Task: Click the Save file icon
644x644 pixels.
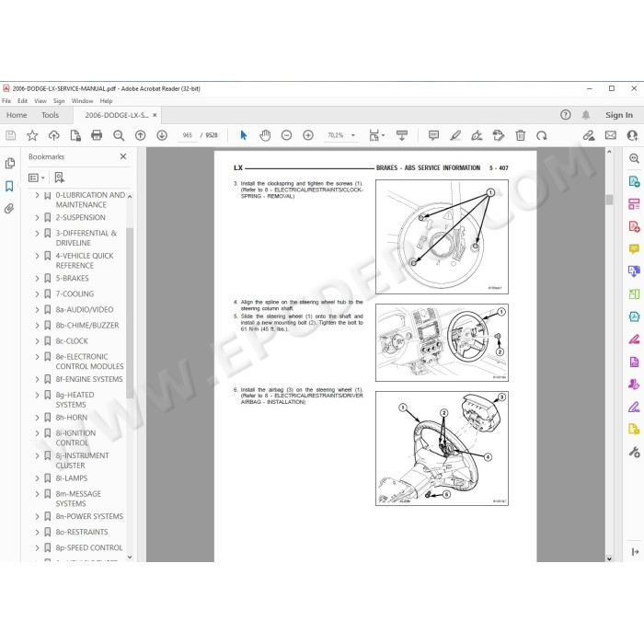Action: [x=11, y=135]
